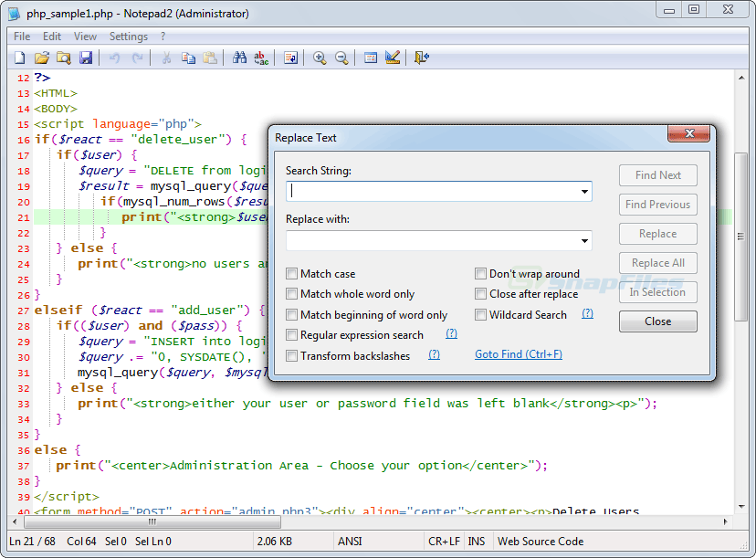Click the Find binoculars icon
Viewport: 756px width, 558px height.
coord(239,58)
